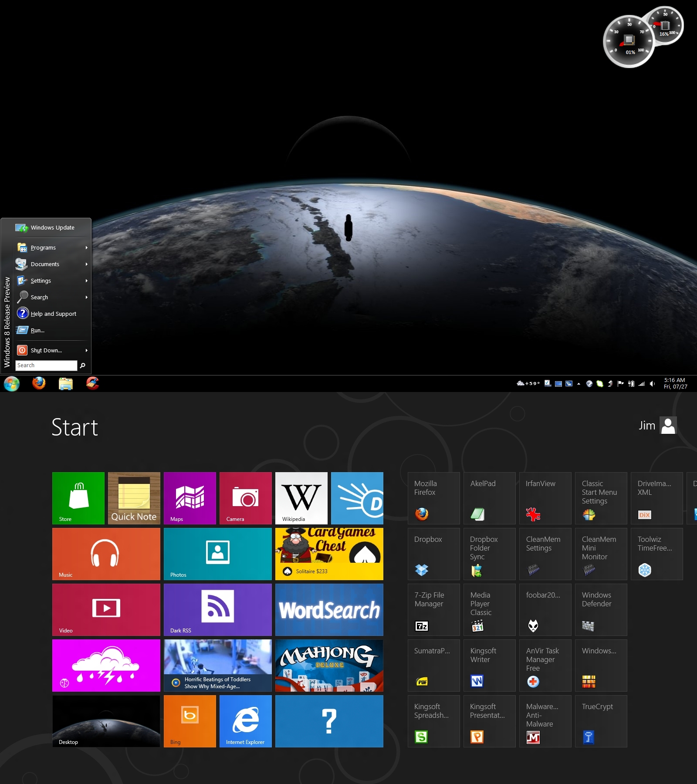
Task: Launch the Media Player Classic tile
Action: [x=490, y=609]
